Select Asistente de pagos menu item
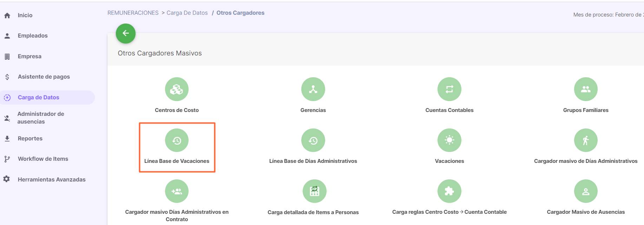 pyautogui.click(x=44, y=77)
